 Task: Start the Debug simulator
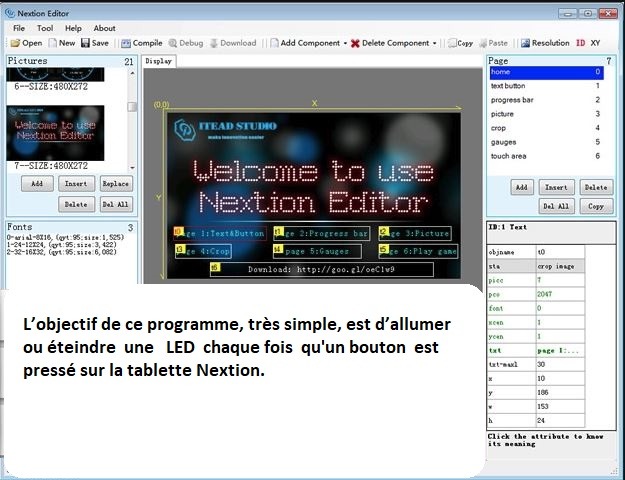point(186,43)
